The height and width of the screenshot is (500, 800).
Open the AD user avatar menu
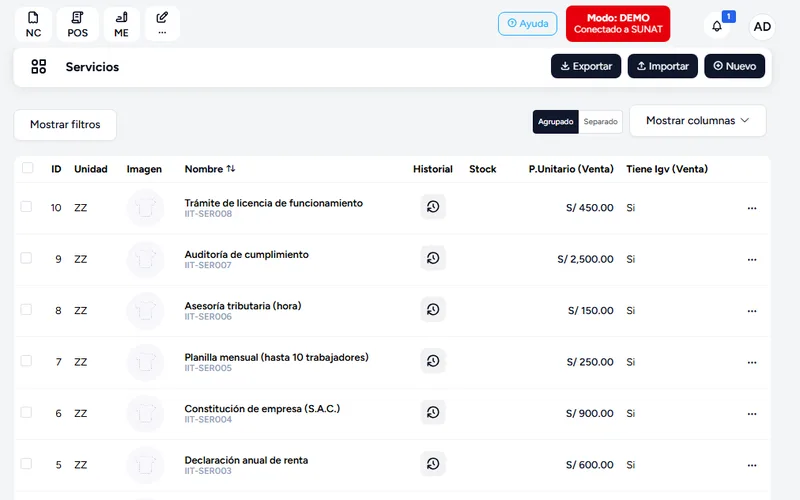point(762,27)
